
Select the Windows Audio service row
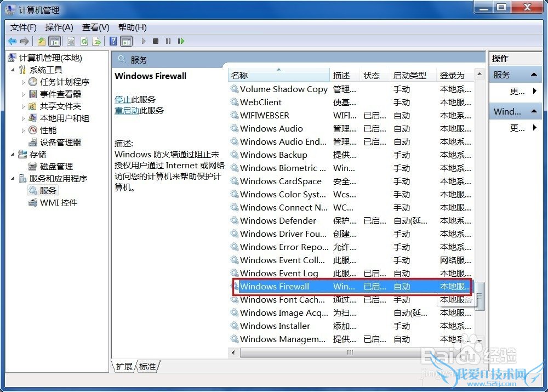coord(351,129)
